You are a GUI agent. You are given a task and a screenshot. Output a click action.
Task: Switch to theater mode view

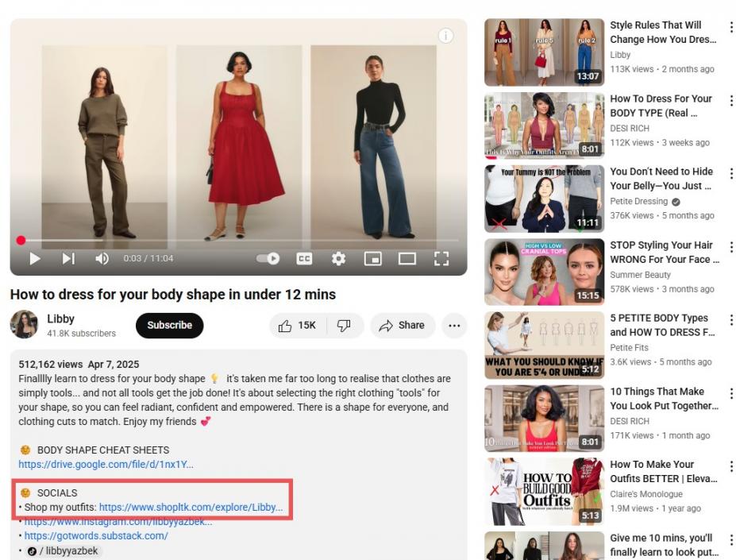coord(407,258)
